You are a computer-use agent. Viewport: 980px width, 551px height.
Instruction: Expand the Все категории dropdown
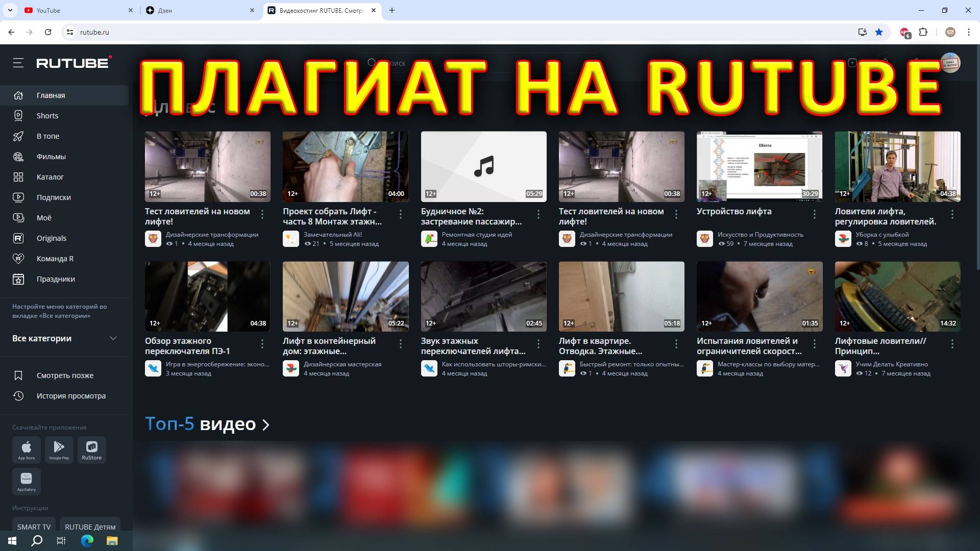[113, 338]
